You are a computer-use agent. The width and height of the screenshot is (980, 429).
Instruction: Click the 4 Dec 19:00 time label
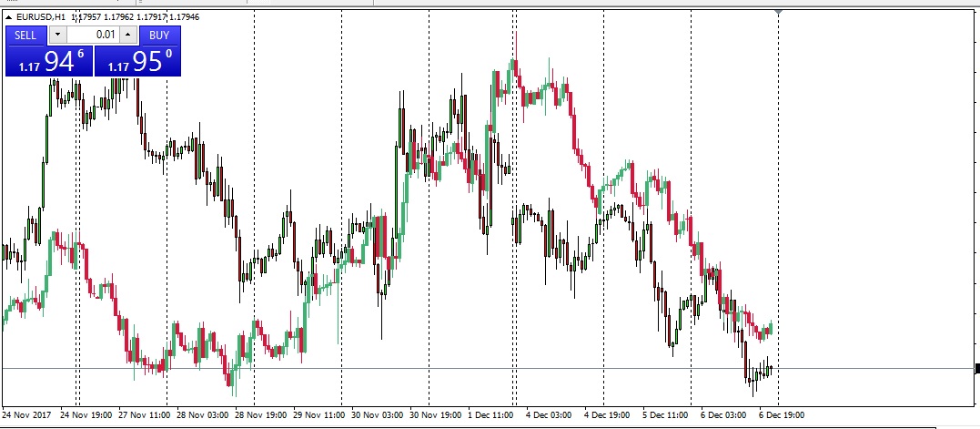[x=607, y=415]
